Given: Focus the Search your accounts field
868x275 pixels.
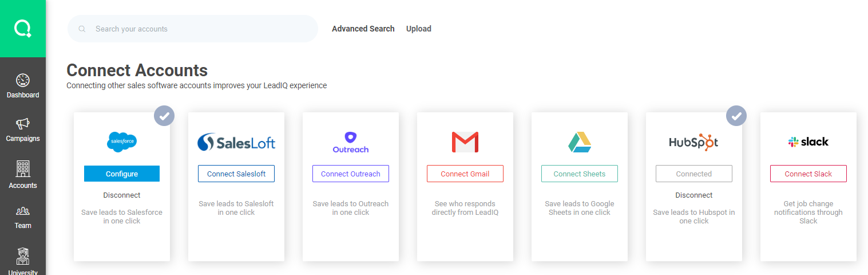Looking at the screenshot, I should coord(200,29).
